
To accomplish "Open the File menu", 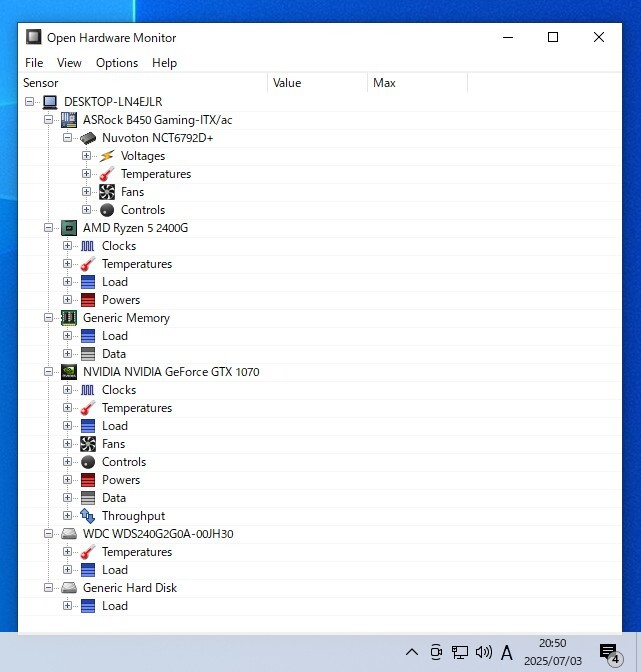I will pyautogui.click(x=34, y=63).
